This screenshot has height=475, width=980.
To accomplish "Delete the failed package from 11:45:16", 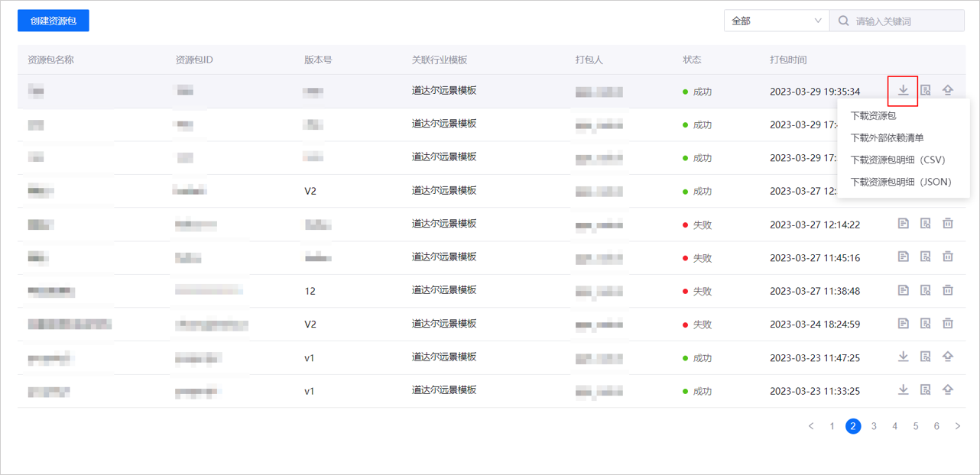I will pos(948,257).
